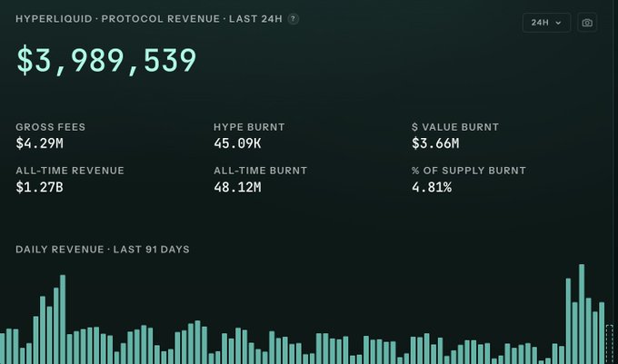Click the Daily Revenue Last 91 Days heading
618x364 pixels.
pyautogui.click(x=103, y=250)
